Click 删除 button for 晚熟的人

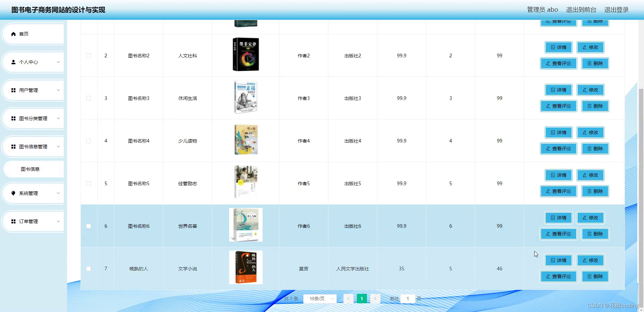(x=595, y=276)
